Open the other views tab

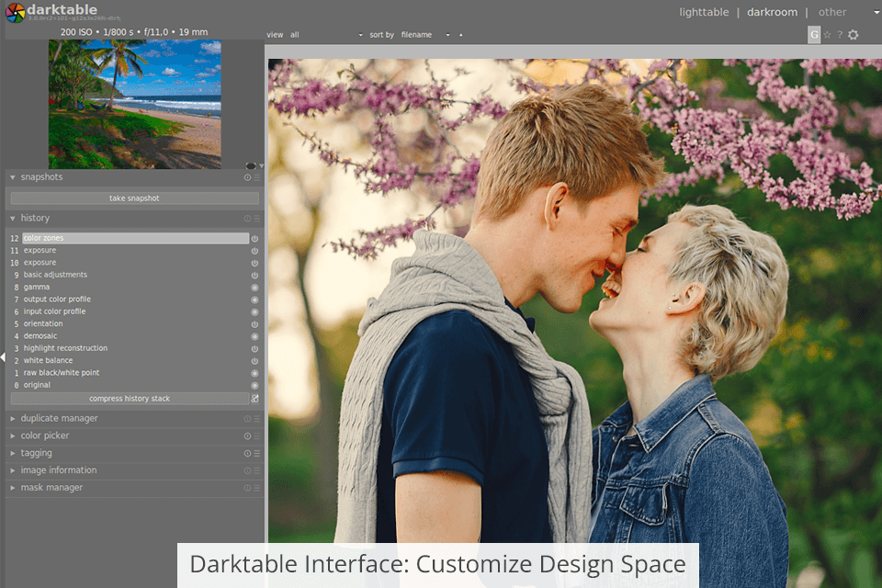click(x=832, y=12)
